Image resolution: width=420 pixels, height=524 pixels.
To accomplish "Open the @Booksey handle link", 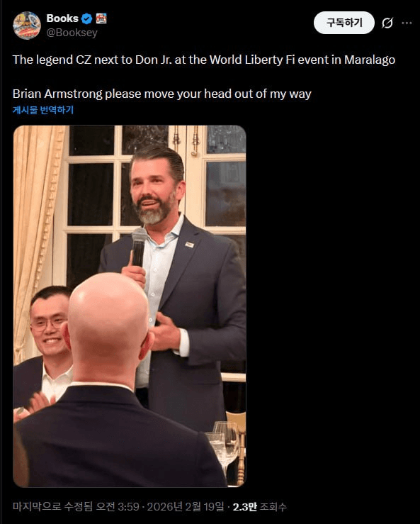I will point(72,33).
